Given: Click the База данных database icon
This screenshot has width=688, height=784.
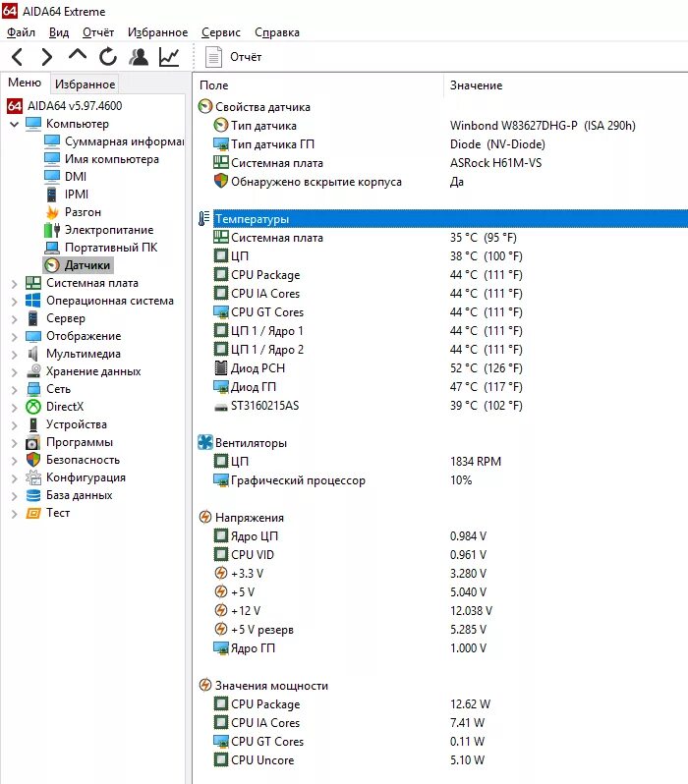Looking at the screenshot, I should click(33, 495).
